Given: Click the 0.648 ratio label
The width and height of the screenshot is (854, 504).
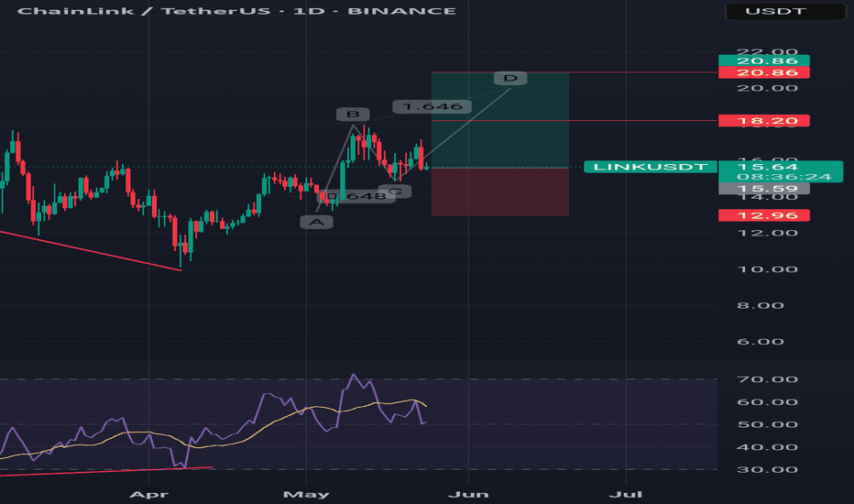Looking at the screenshot, I should [x=356, y=196].
